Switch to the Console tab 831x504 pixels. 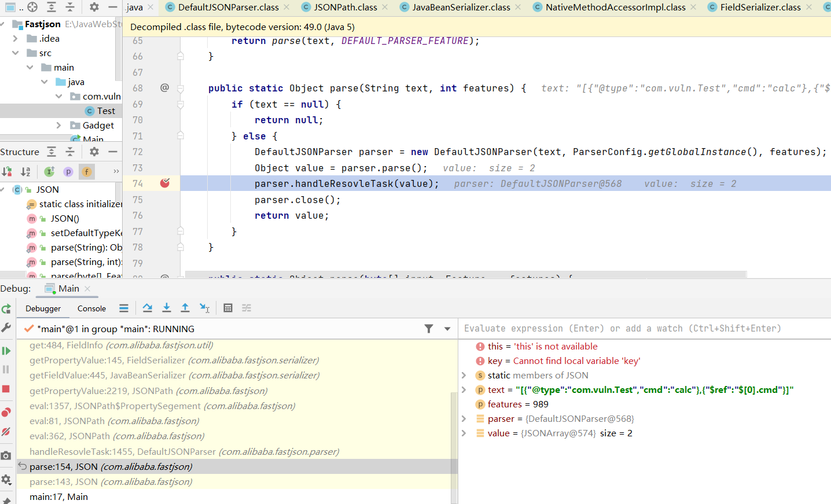[92, 308]
